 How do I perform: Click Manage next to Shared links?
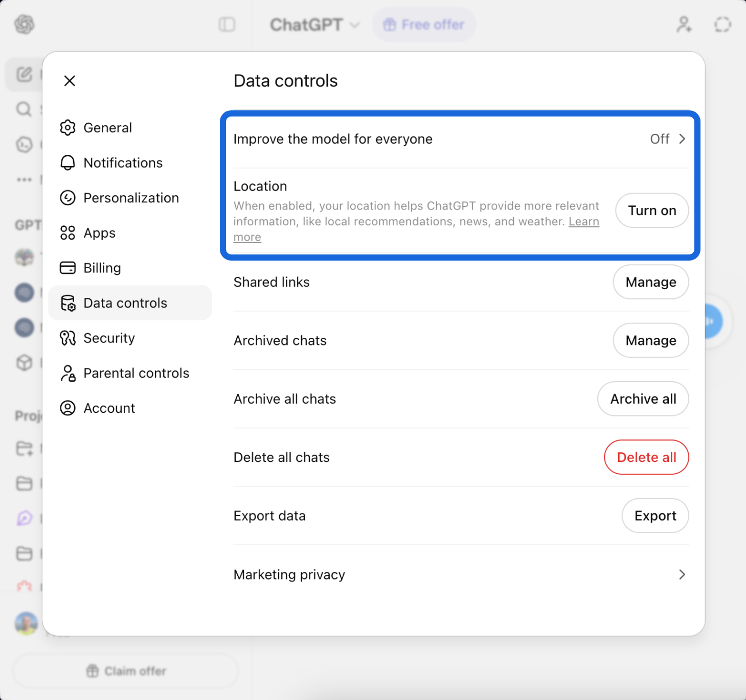pyautogui.click(x=650, y=282)
